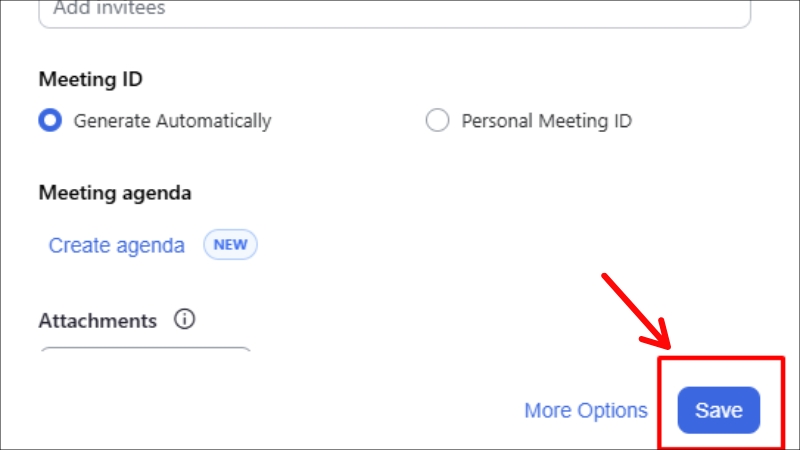Click the attachments box under Attachments label
Image resolution: width=800 pixels, height=450 pixels.
click(x=145, y=349)
